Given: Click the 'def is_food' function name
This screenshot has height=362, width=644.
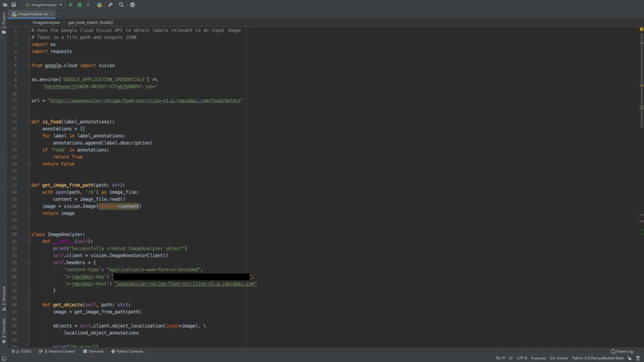Looking at the screenshot, I should (52, 122).
